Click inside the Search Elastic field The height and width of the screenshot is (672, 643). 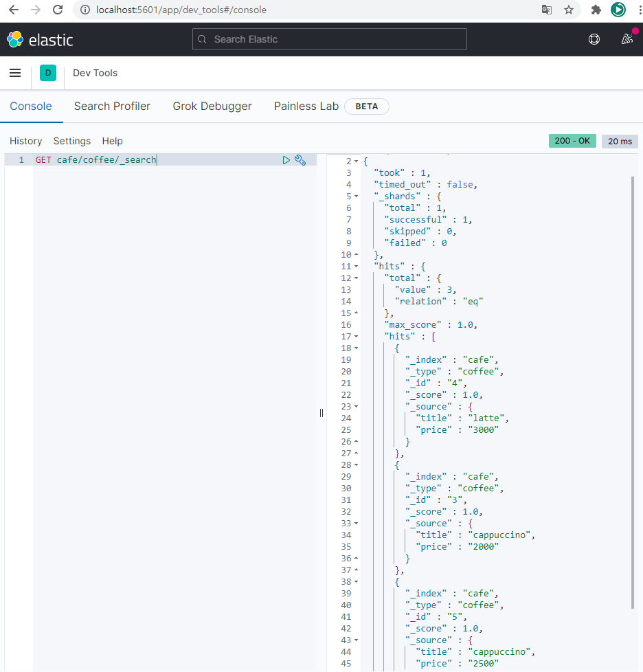330,39
